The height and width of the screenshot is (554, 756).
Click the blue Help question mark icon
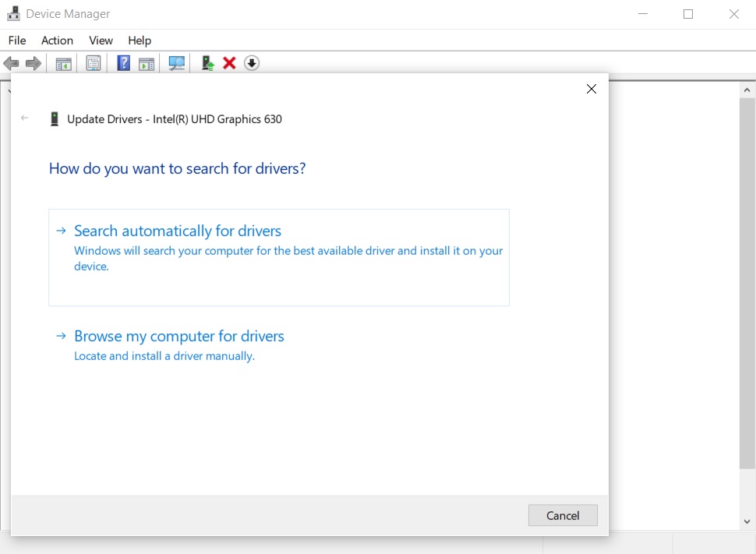click(x=123, y=63)
